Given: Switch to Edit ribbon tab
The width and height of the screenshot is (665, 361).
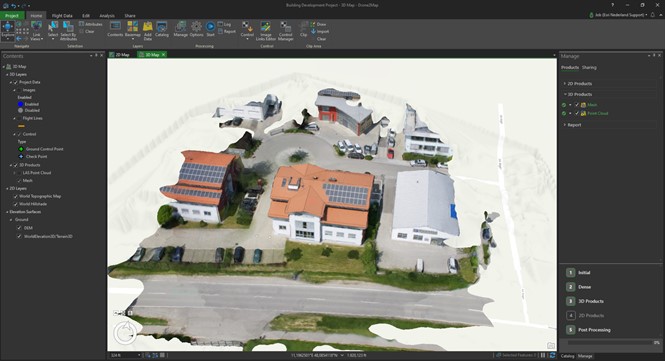Looking at the screenshot, I should point(86,16).
